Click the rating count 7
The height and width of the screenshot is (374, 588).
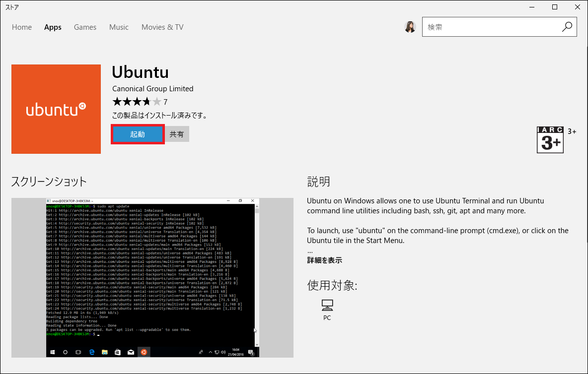pyautogui.click(x=165, y=102)
